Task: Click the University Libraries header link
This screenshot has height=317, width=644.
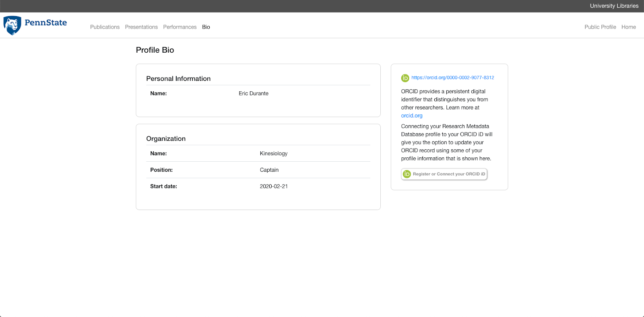Action: click(614, 6)
